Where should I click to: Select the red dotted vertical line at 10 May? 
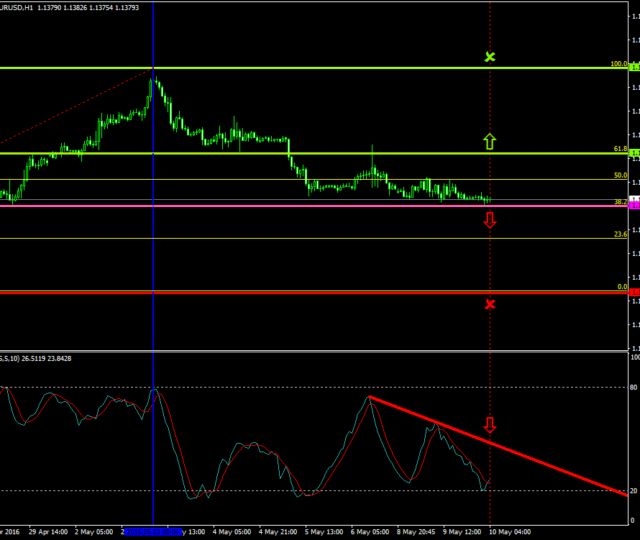[x=490, y=260]
